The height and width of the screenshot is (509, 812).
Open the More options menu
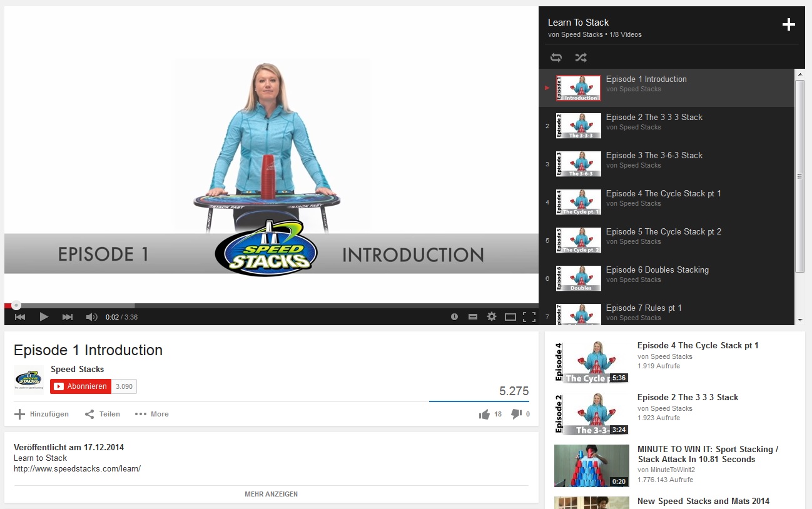[x=152, y=414]
